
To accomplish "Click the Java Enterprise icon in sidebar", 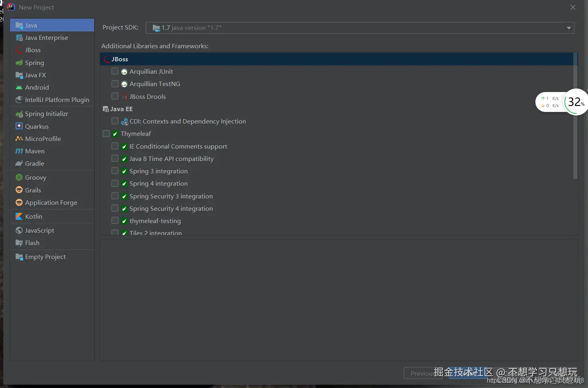I will [x=19, y=38].
